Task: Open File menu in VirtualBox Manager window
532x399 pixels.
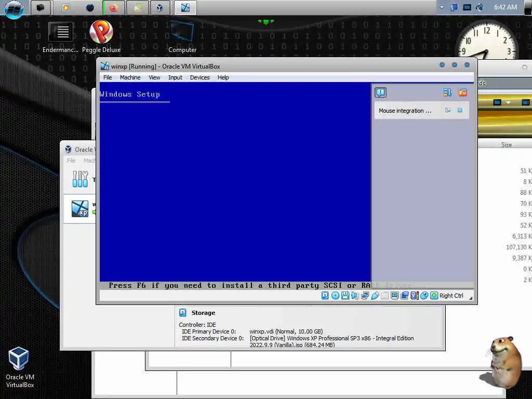Action: click(71, 161)
